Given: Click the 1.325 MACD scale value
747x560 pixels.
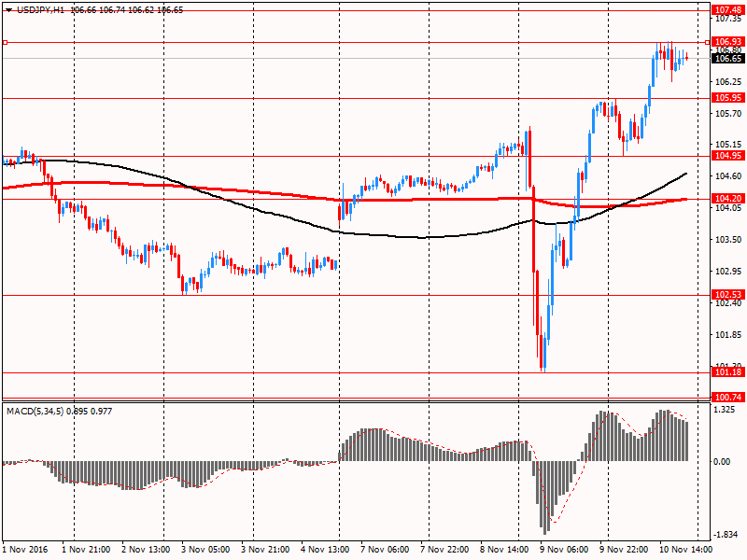Looking at the screenshot, I should (x=726, y=410).
